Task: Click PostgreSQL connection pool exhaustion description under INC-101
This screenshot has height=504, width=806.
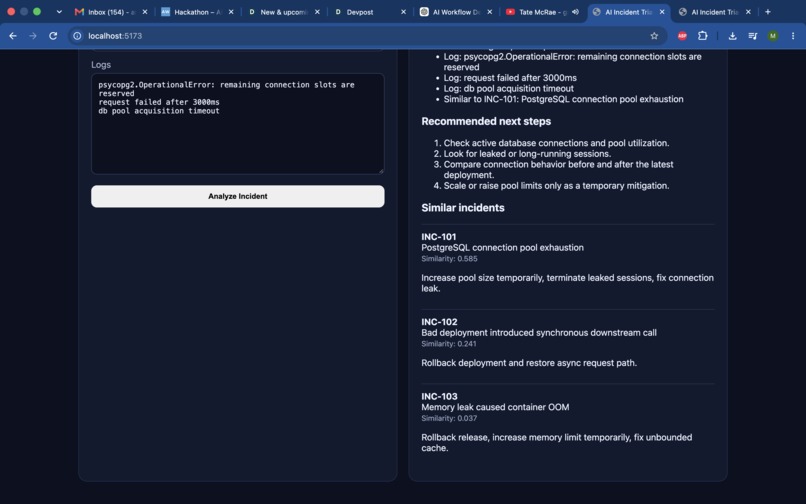Action: pos(503,247)
